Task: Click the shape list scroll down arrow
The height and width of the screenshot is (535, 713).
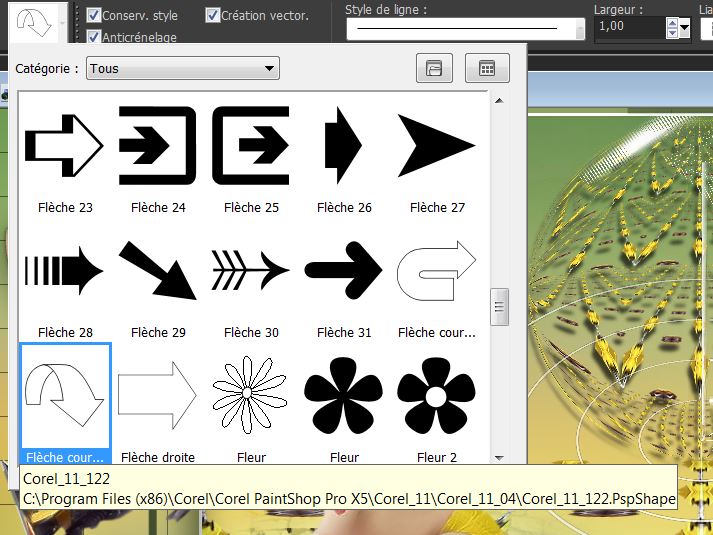Action: [x=499, y=458]
